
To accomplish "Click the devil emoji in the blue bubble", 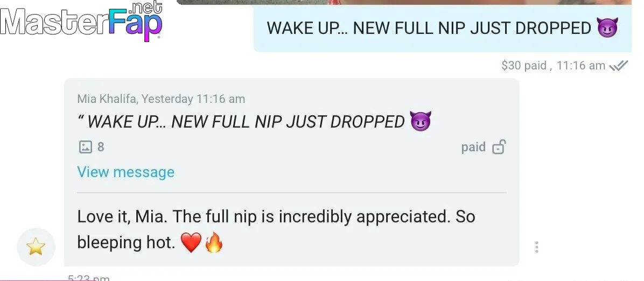I will pyautogui.click(x=607, y=28).
